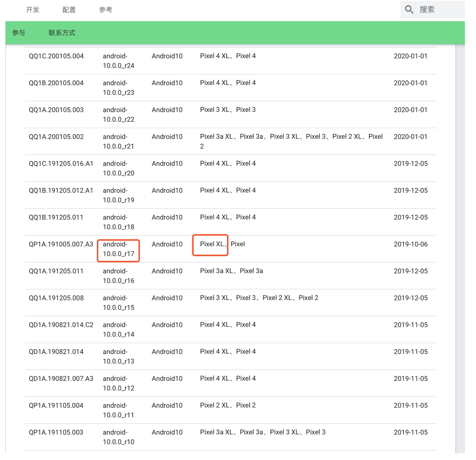
Task: Click Pixel 3a XL in r16 row
Action: (216, 271)
